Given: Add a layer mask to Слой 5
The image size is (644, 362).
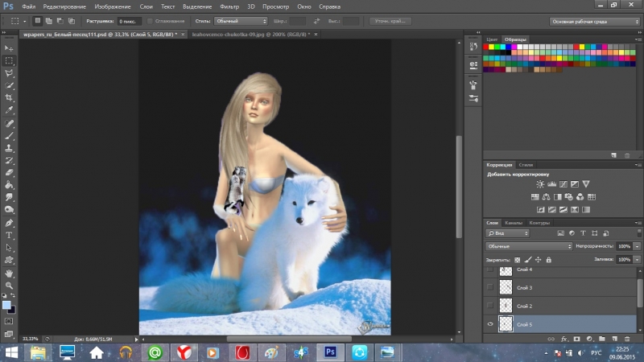Looking at the screenshot, I should (576, 339).
